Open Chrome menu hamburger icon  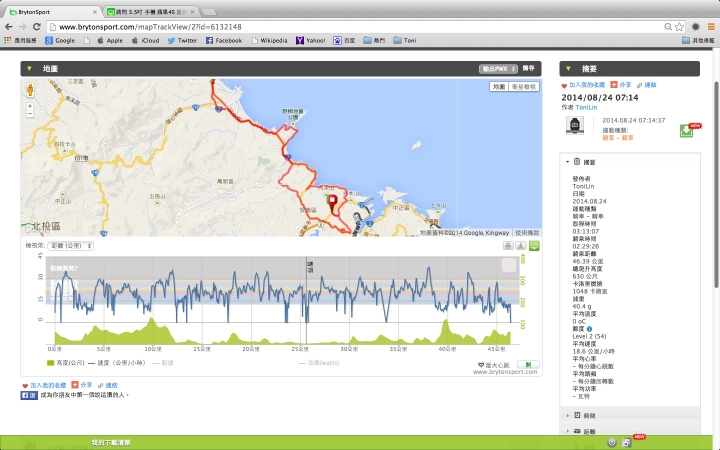click(710, 27)
